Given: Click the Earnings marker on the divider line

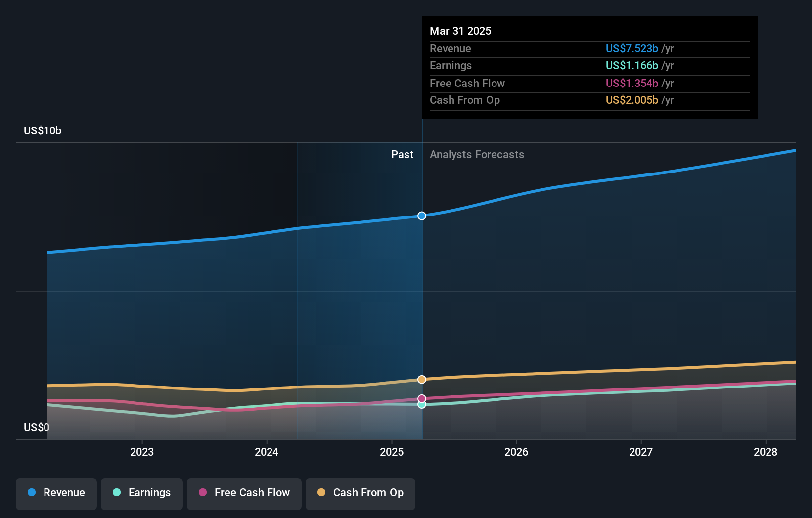Looking at the screenshot, I should (421, 405).
